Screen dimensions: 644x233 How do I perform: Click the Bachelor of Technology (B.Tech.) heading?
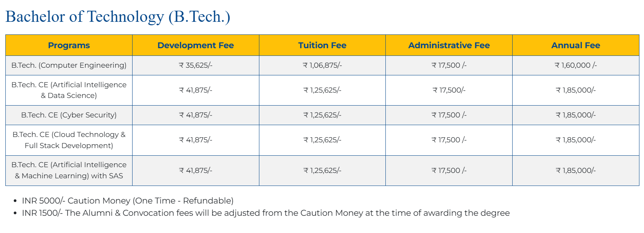[118, 17]
